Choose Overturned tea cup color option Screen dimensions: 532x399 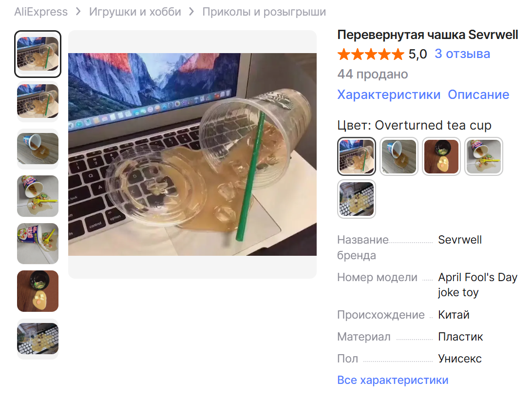[357, 156]
